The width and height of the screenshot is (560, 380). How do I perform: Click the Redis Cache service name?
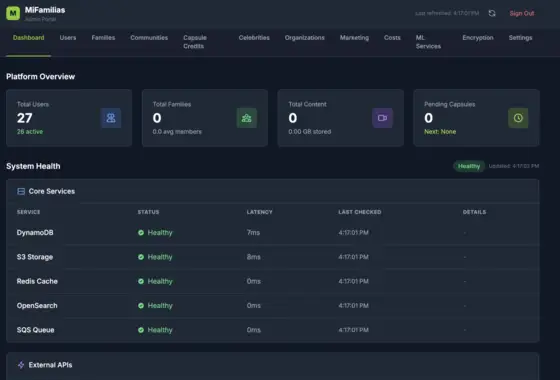(37, 281)
